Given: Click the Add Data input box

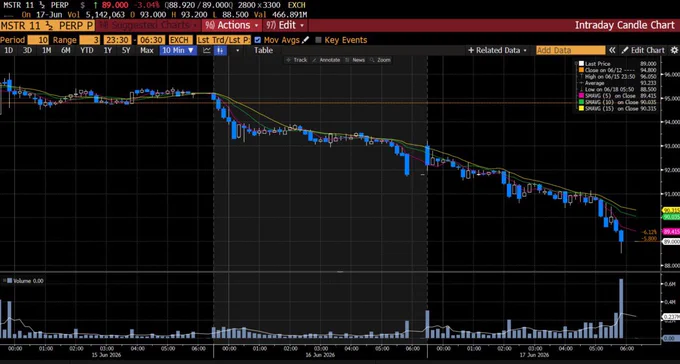Looking at the screenshot, I should coord(570,50).
